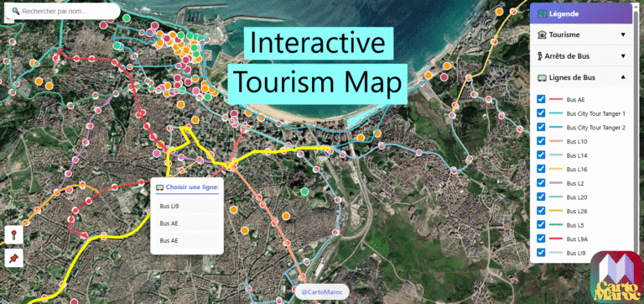Click the 'Bus City Tour Tanger 1' label
The height and width of the screenshot is (304, 644).
tap(595, 113)
